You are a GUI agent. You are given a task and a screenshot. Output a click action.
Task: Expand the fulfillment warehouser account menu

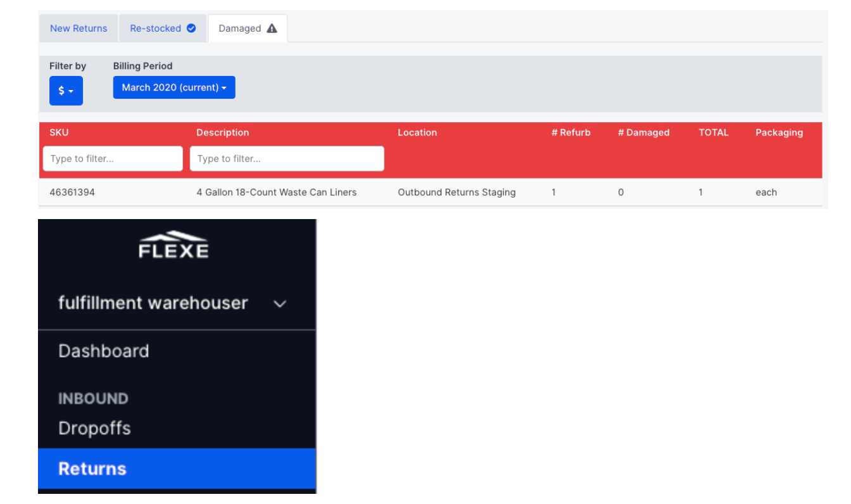(152, 303)
